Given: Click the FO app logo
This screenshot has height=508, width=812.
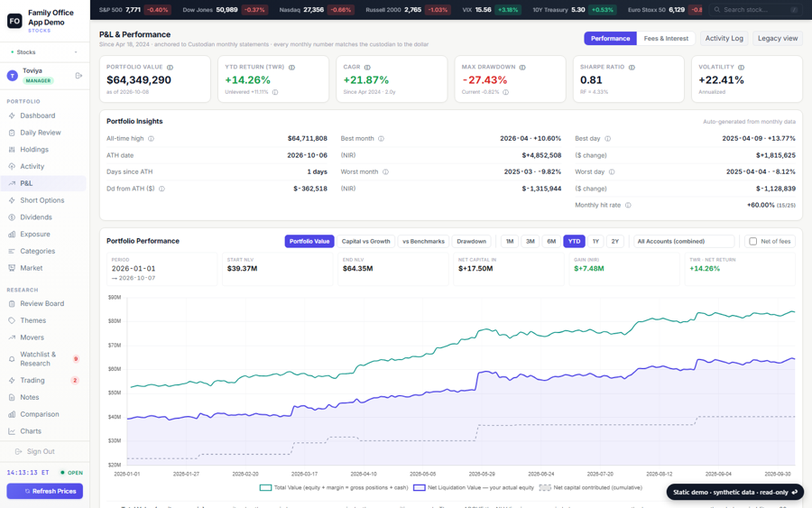Looking at the screenshot, I should (14, 21).
